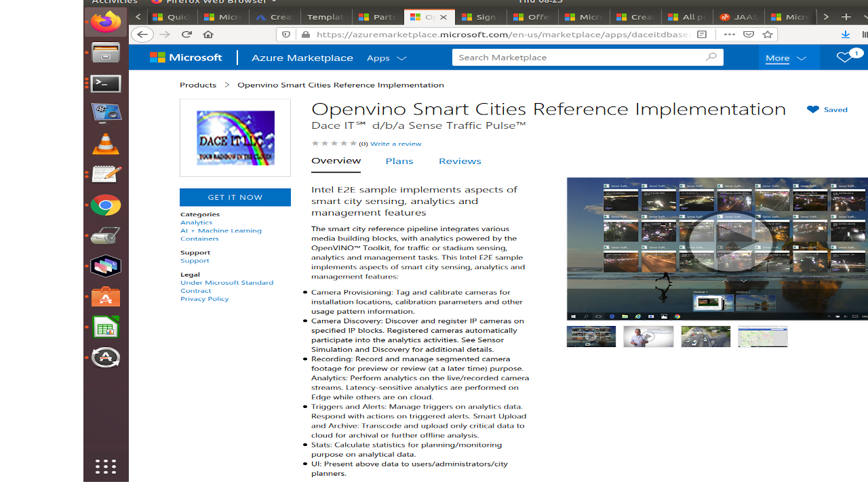Image resolution: width=868 pixels, height=488 pixels.
Task: Open the Privacy Policy link
Action: [204, 298]
